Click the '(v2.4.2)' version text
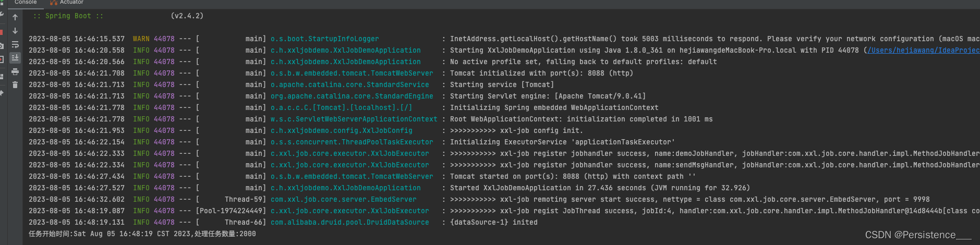Image resolution: width=980 pixels, height=245 pixels. 187,16
